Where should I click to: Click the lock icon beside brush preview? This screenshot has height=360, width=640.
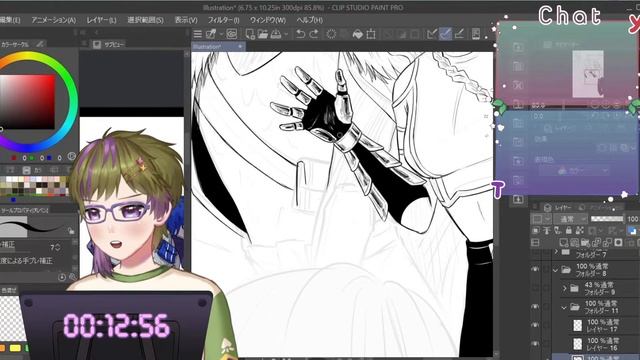click(x=71, y=231)
